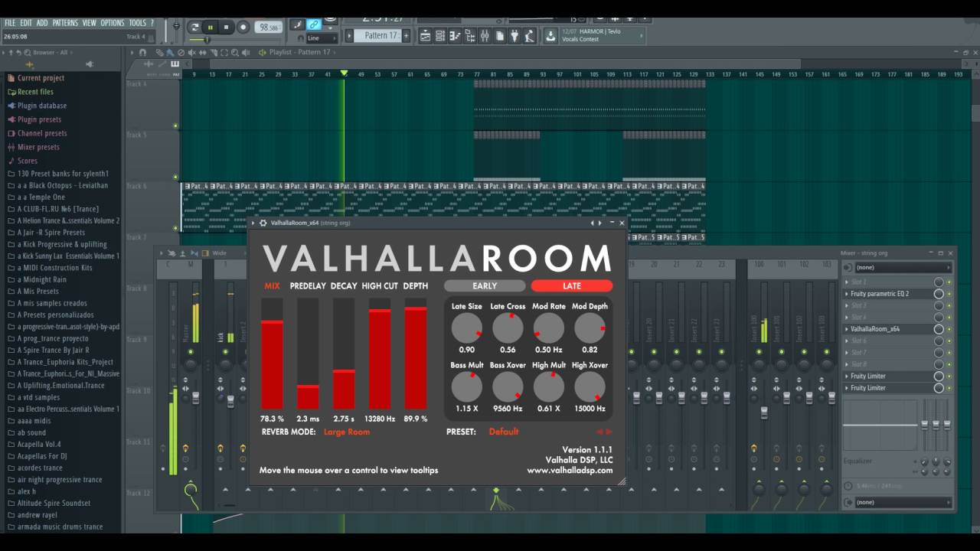Click the HIGH CUT slider bar in ValhallaRoom
Image resolution: width=980 pixels, height=551 pixels.
point(380,354)
